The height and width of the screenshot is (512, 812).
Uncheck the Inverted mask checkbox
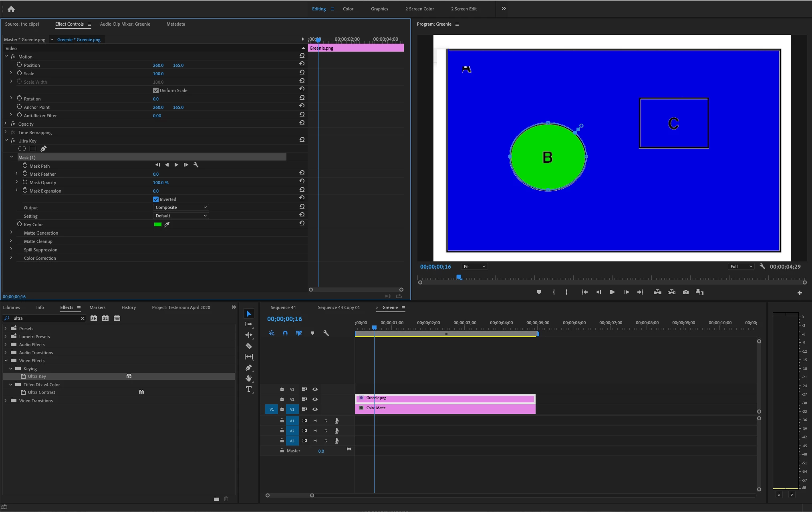[x=156, y=199]
